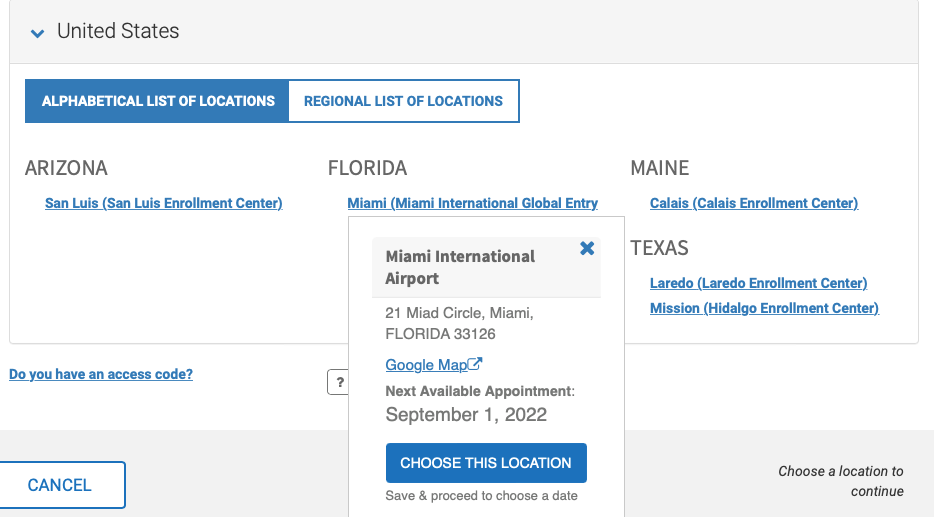Click the external link icon beside Google Map
934x517 pixels.
476,364
